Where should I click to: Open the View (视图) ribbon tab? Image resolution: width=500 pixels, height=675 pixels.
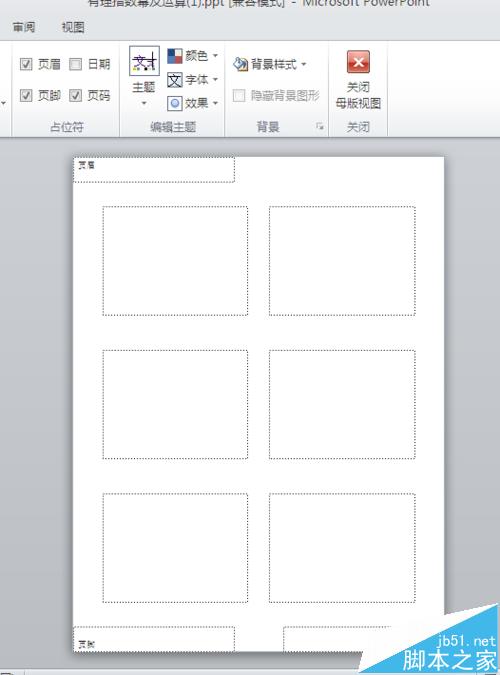tap(73, 27)
